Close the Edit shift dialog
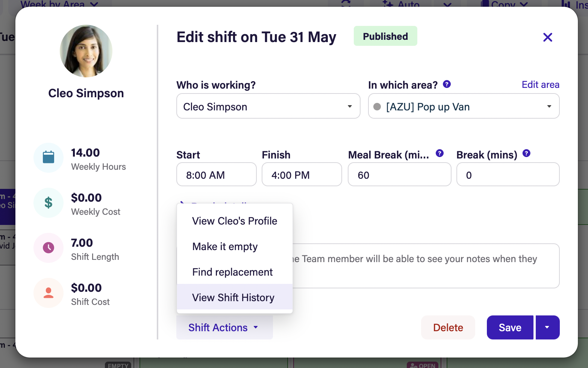Viewport: 588px width, 368px height. tap(547, 37)
